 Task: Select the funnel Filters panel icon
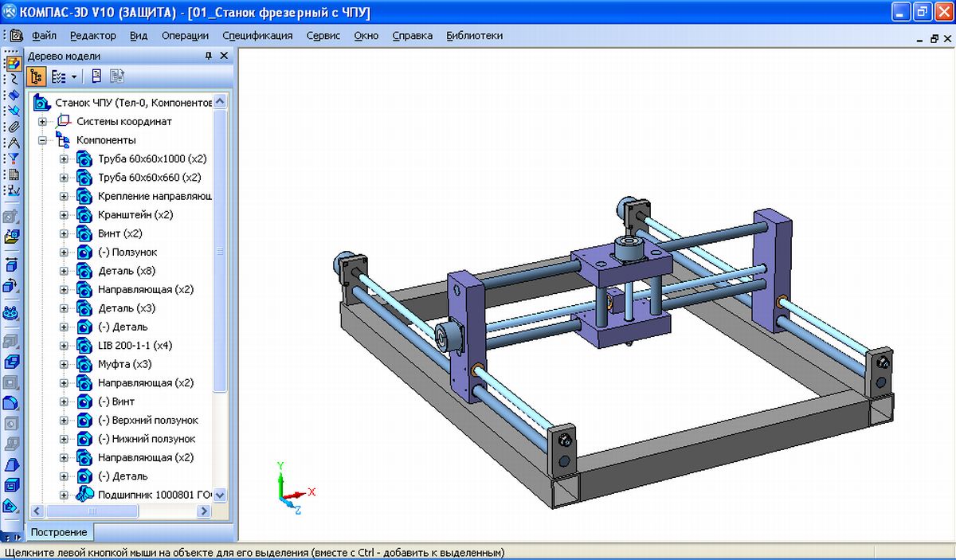click(x=12, y=159)
